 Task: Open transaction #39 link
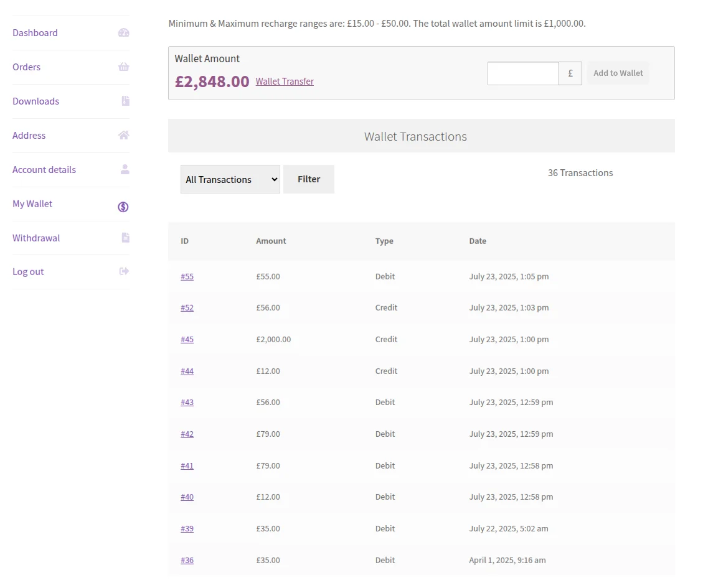click(187, 528)
